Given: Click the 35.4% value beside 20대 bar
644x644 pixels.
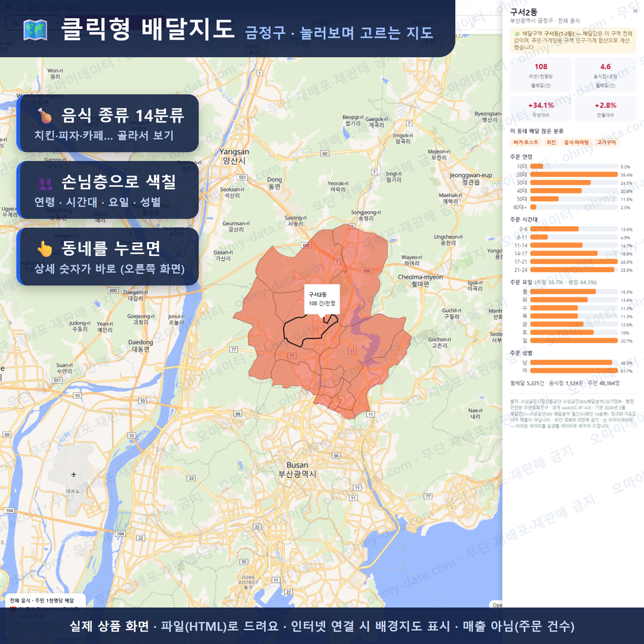Looking at the screenshot, I should click(626, 175).
